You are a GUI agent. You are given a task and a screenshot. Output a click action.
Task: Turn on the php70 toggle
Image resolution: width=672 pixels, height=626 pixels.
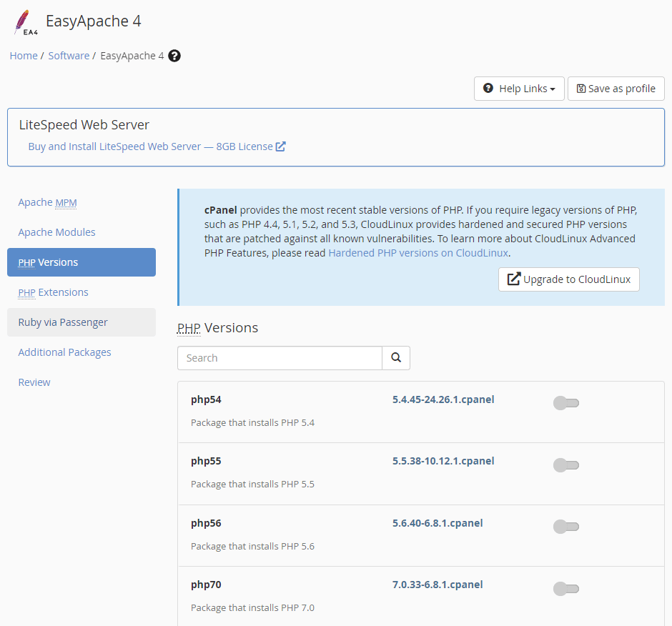566,589
